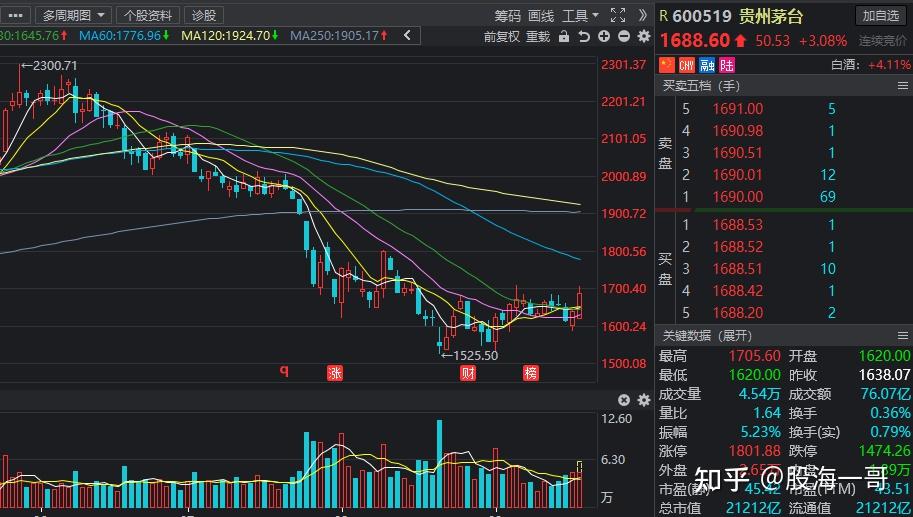913x517 pixels.
Task: Open the 诊股 tab
Action: point(203,15)
